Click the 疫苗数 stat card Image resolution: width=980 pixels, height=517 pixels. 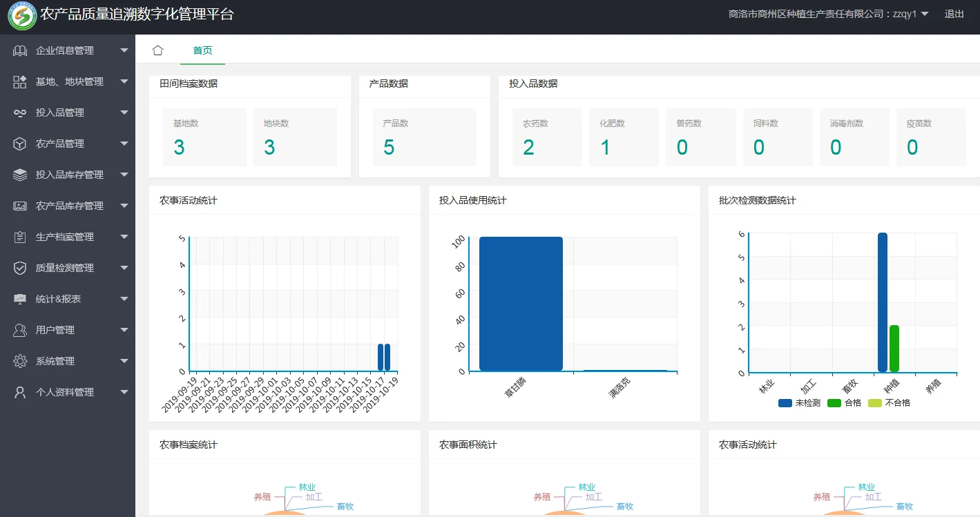(931, 137)
